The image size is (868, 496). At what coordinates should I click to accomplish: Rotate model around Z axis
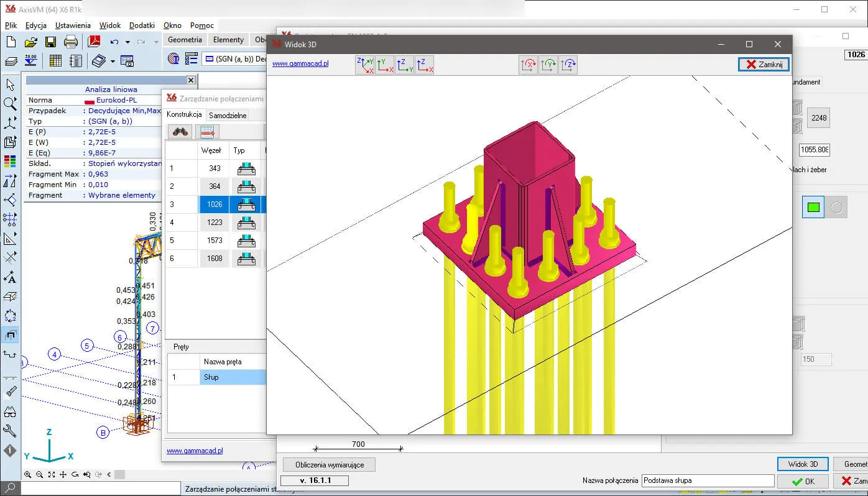568,65
